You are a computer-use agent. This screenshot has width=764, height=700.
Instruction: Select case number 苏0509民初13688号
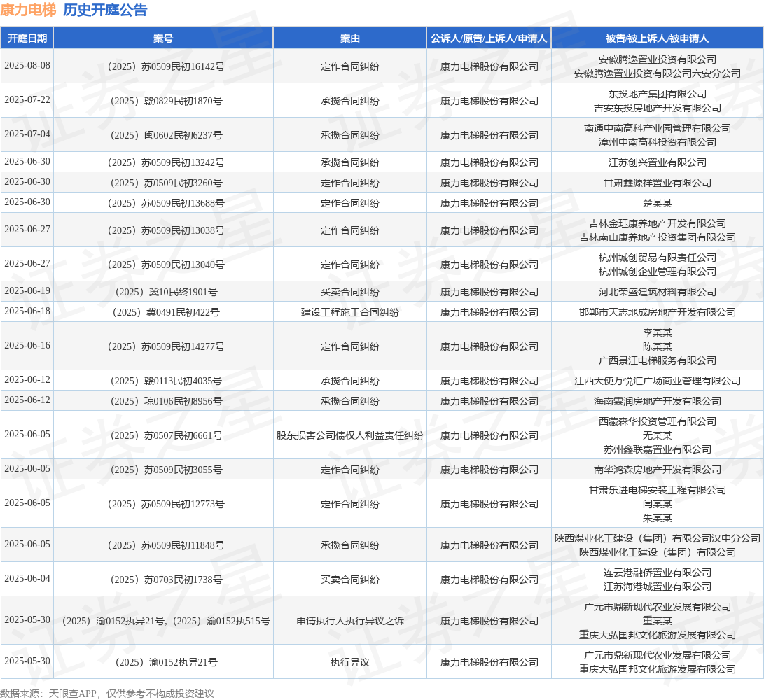(x=166, y=203)
